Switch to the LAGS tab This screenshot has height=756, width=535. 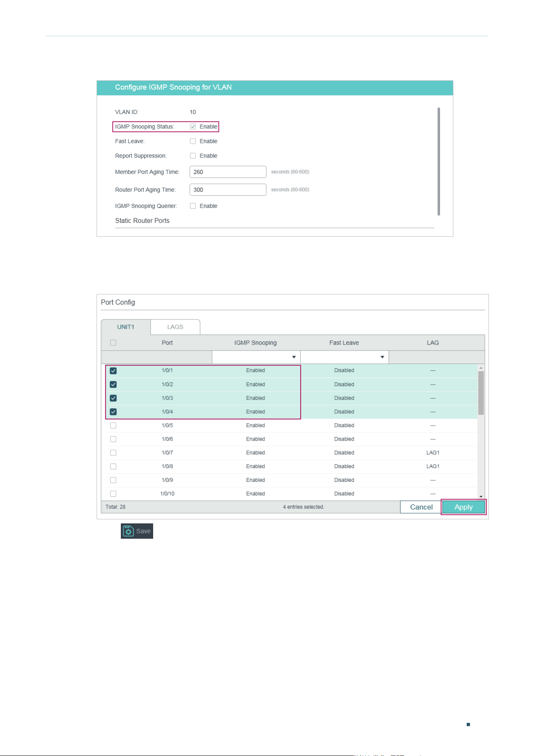point(175,327)
